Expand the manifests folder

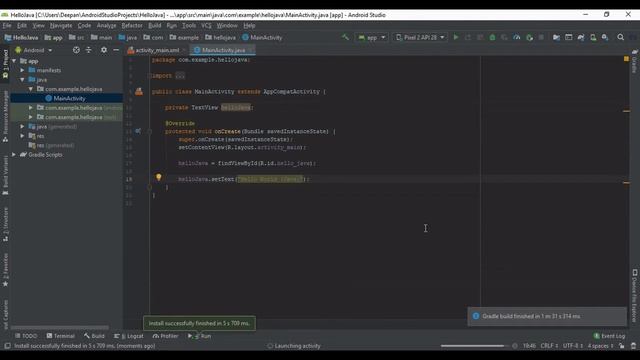[22, 70]
